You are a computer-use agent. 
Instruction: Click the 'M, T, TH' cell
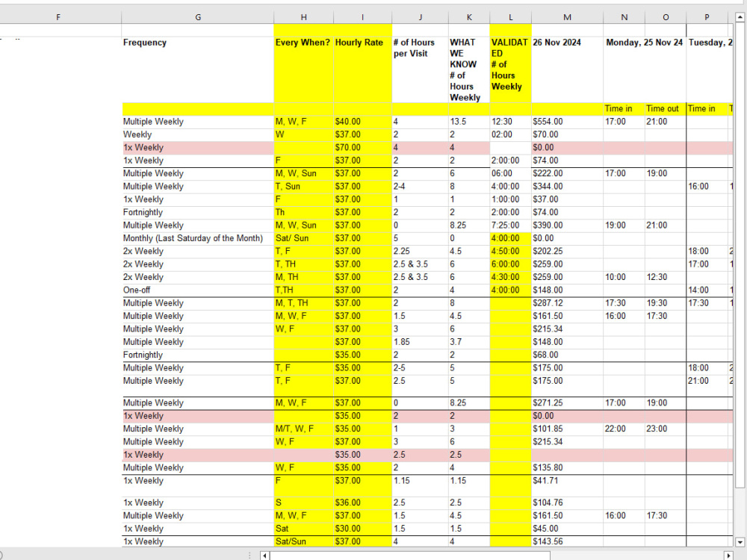303,303
